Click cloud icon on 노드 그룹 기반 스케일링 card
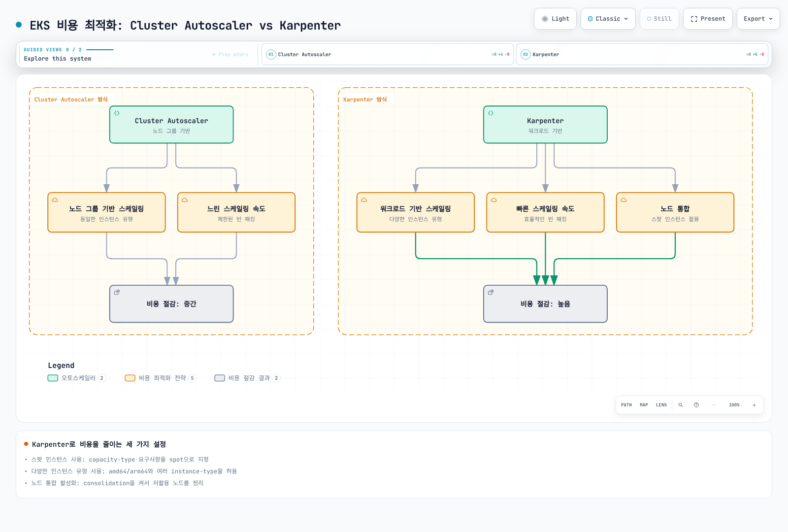Screen dimensions: 788x532 tap(55, 200)
